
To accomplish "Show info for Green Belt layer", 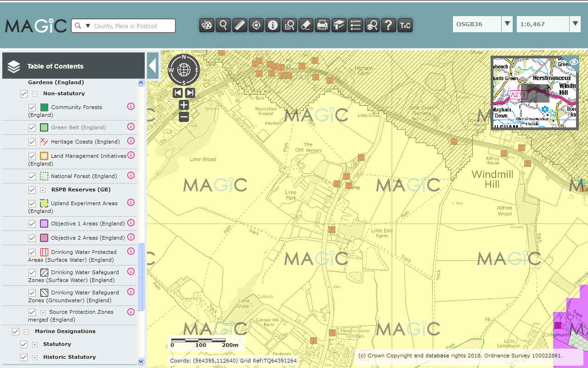I will 130,126.
